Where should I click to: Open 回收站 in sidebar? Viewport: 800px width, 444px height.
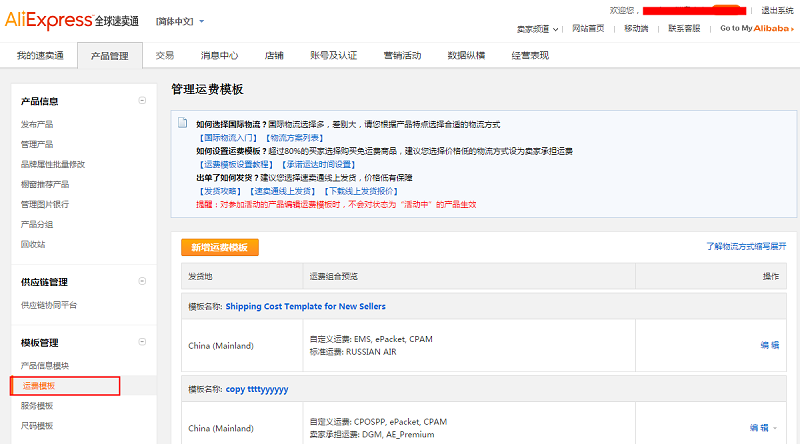[x=33, y=244]
